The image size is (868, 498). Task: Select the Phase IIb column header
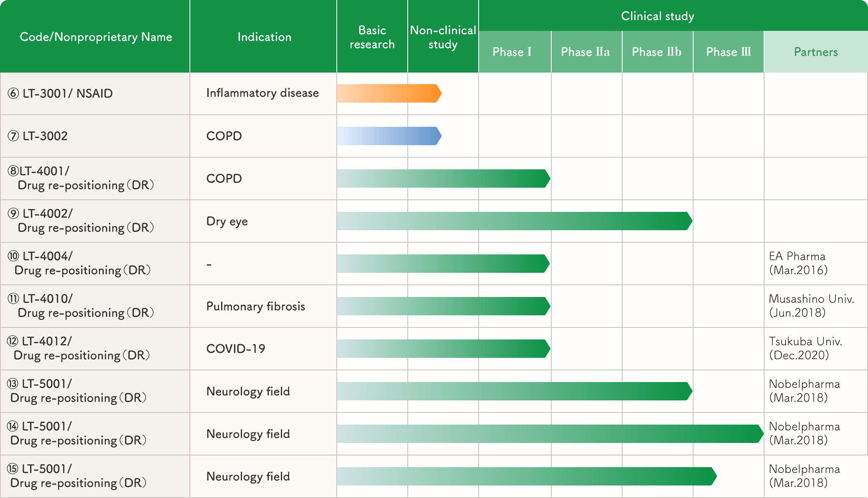(657, 52)
